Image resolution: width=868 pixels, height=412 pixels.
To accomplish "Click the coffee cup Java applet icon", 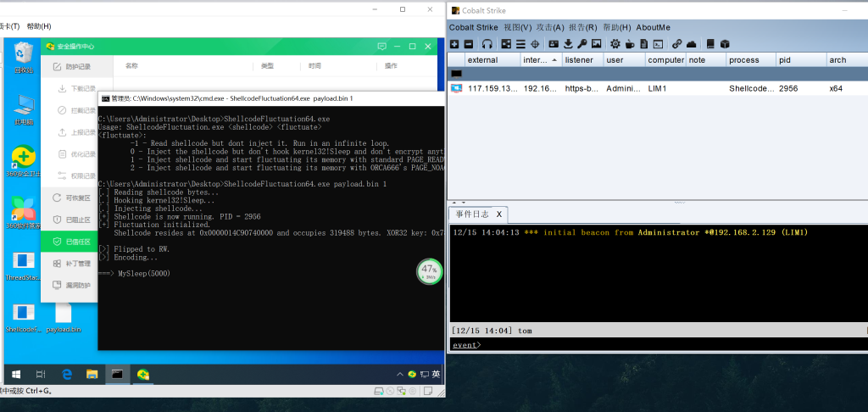I will point(630,44).
